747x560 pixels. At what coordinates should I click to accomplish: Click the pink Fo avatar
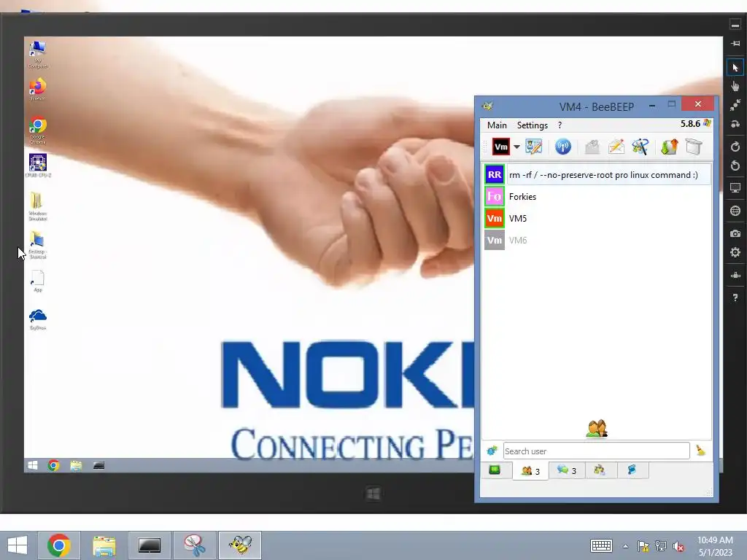495,197
